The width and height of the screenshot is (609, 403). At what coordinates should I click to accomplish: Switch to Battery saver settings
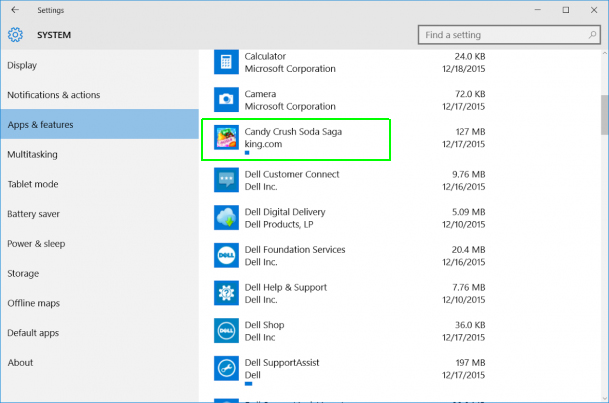[33, 214]
